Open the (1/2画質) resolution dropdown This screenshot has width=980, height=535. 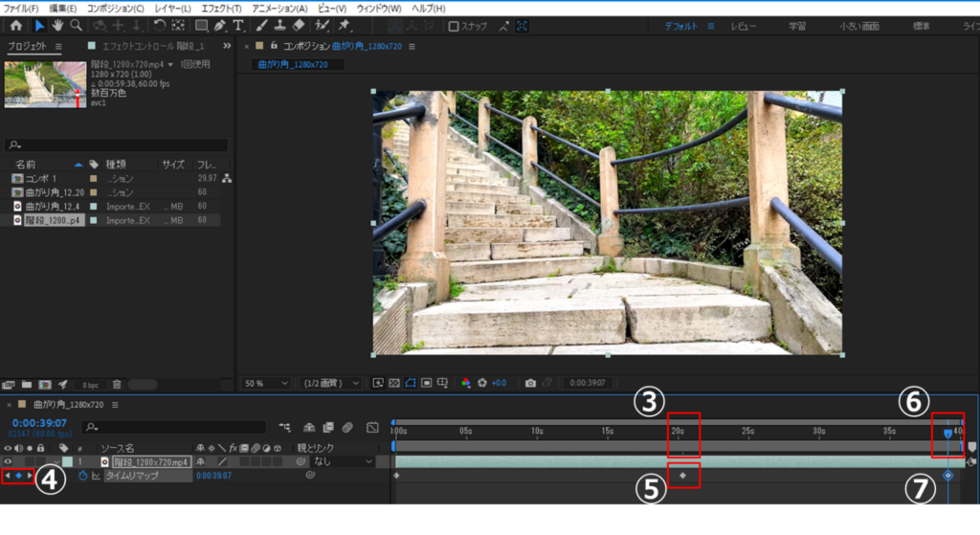pyautogui.click(x=331, y=383)
